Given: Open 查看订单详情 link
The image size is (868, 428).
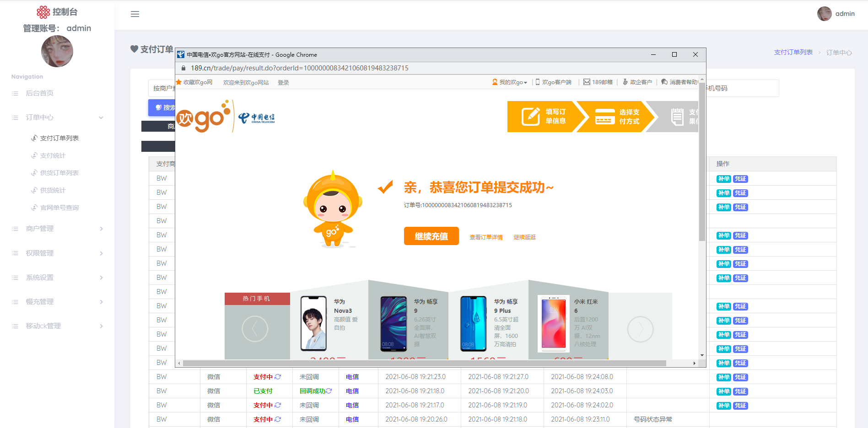Looking at the screenshot, I should tap(486, 237).
